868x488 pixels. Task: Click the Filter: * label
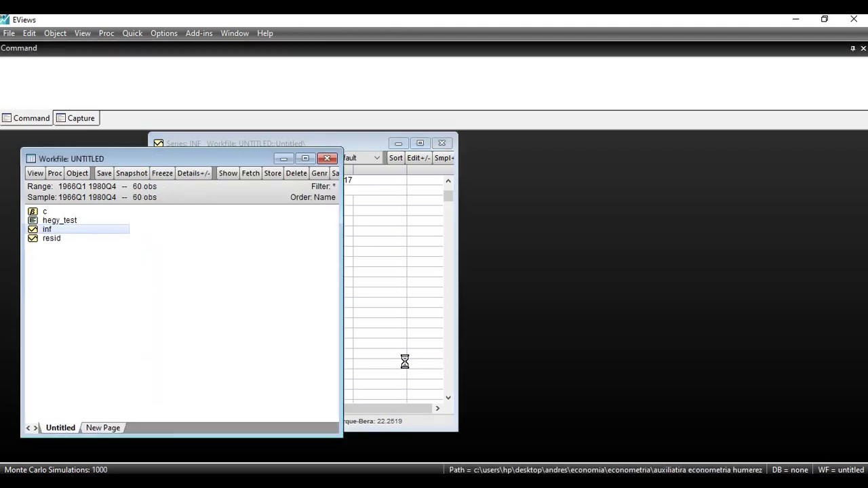tap(323, 186)
